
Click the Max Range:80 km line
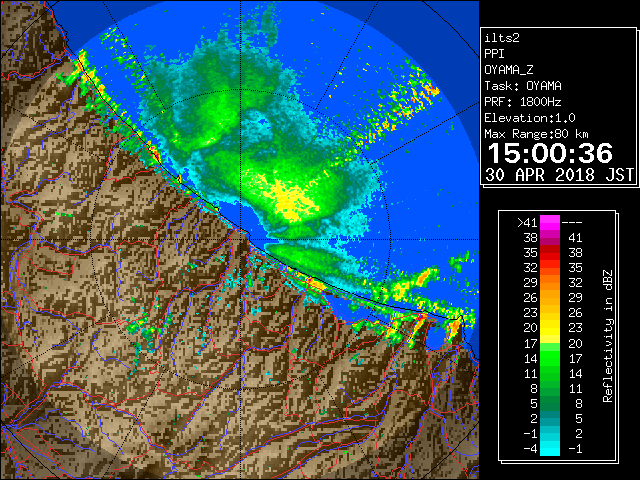point(536,134)
